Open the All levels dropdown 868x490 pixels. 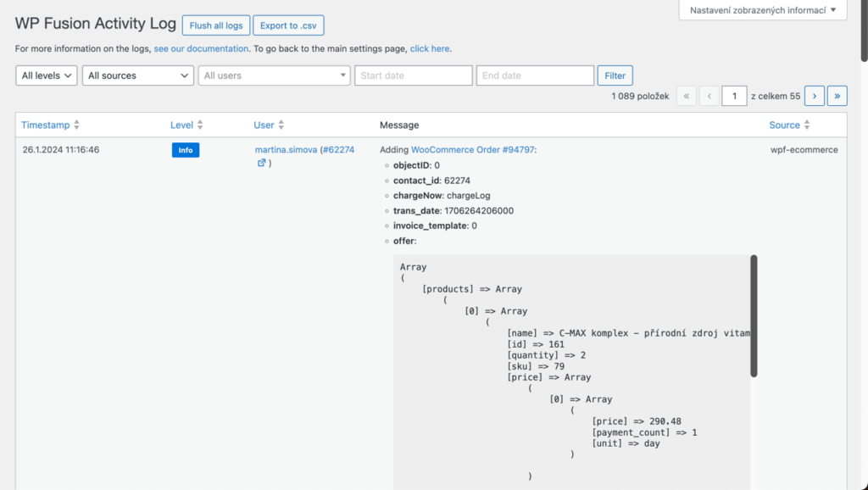point(47,75)
